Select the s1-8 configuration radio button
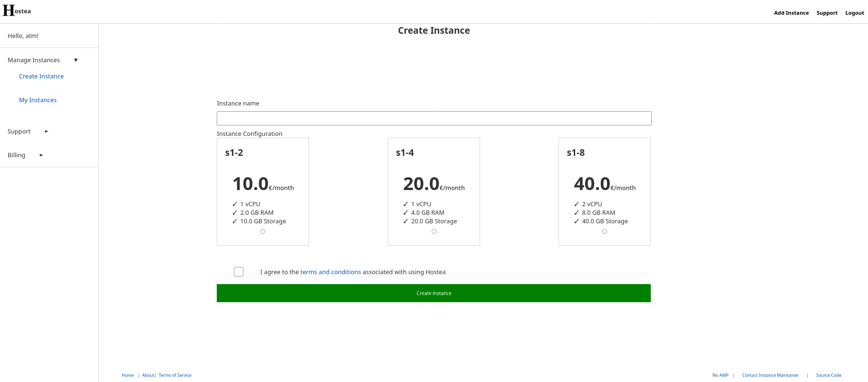Screen dimensions: 868x382 tap(605, 231)
